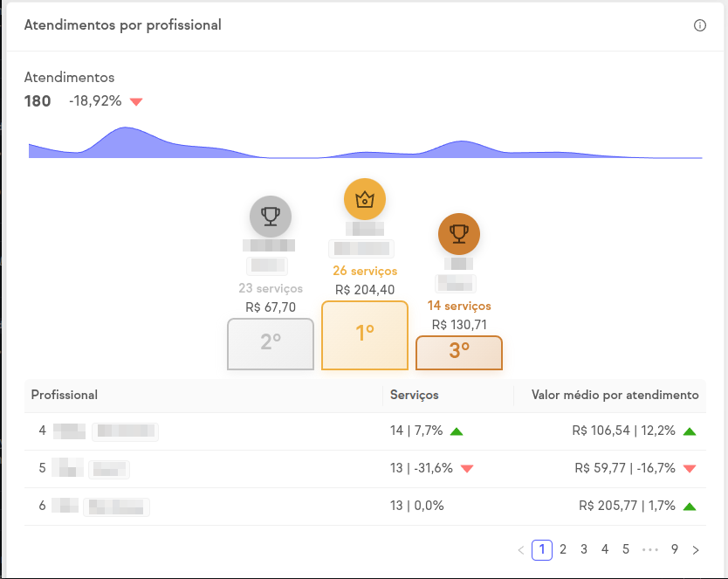Click the Valor médio por atendimento header
The width and height of the screenshot is (728, 579).
point(615,395)
